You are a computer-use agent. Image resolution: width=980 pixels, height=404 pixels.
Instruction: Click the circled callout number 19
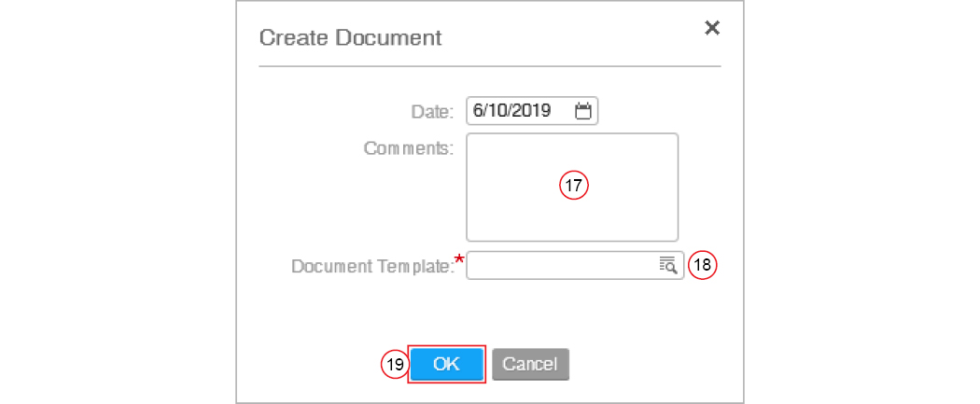coord(396,364)
